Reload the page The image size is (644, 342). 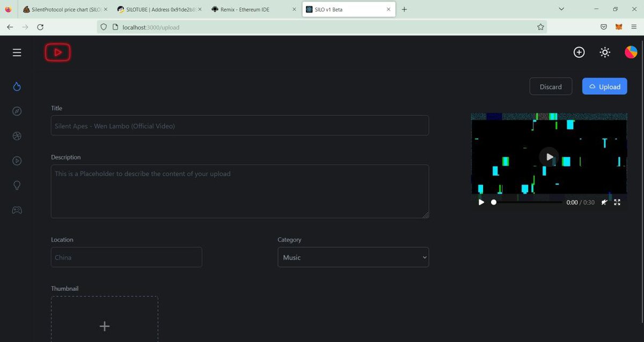click(x=40, y=27)
